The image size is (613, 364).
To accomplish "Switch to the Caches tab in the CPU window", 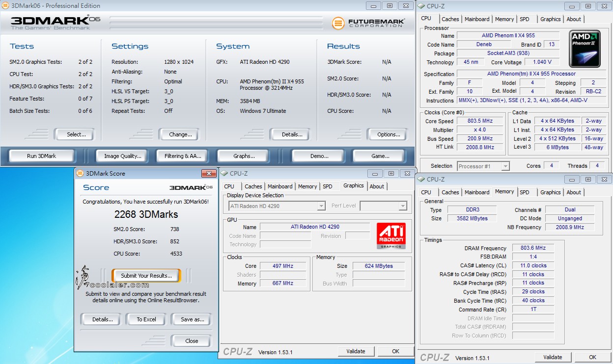I will [x=450, y=19].
